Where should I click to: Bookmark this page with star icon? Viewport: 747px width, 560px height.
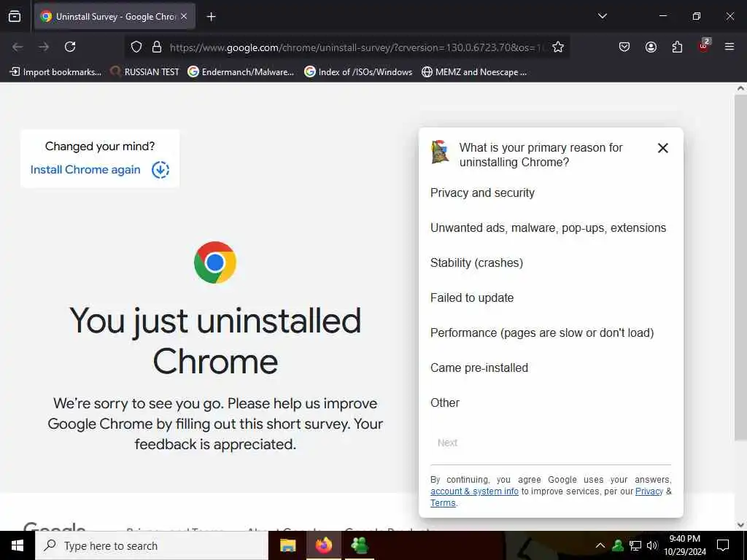click(558, 47)
